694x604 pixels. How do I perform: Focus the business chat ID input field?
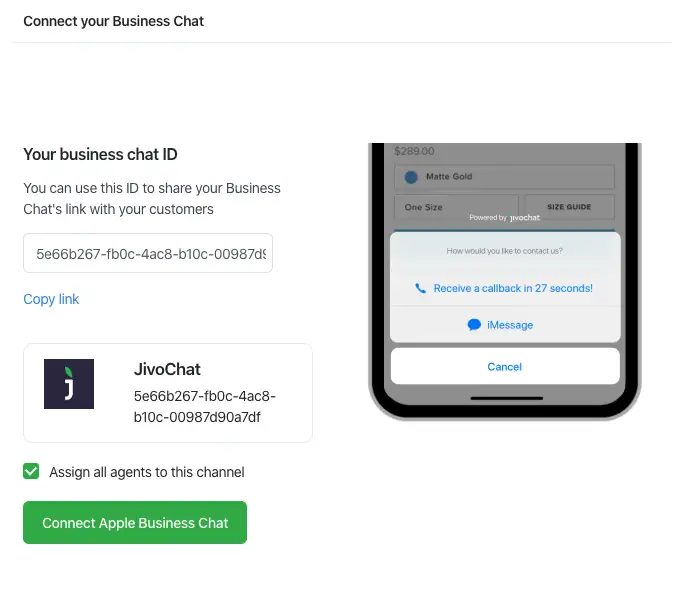[148, 254]
